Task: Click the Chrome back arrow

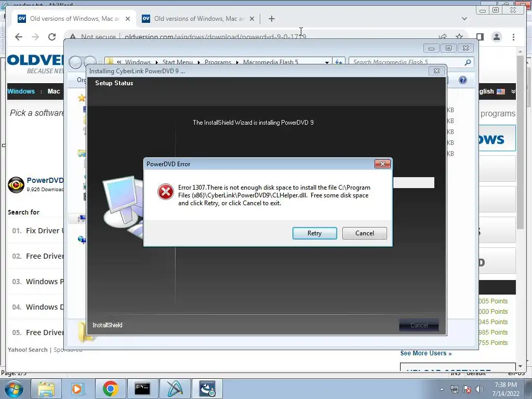Action: pos(19,37)
